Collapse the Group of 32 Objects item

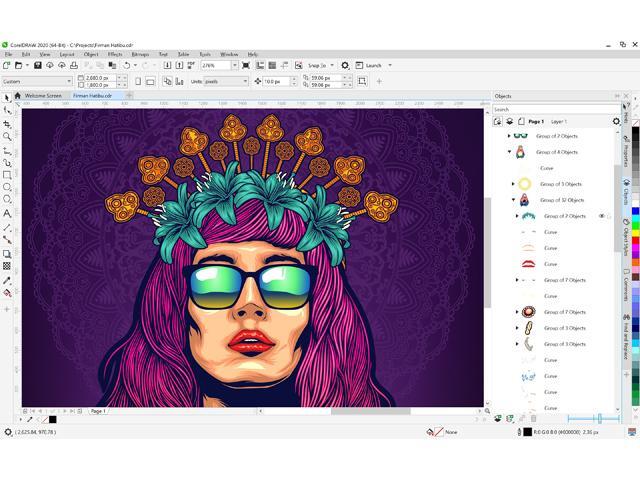(x=513, y=200)
